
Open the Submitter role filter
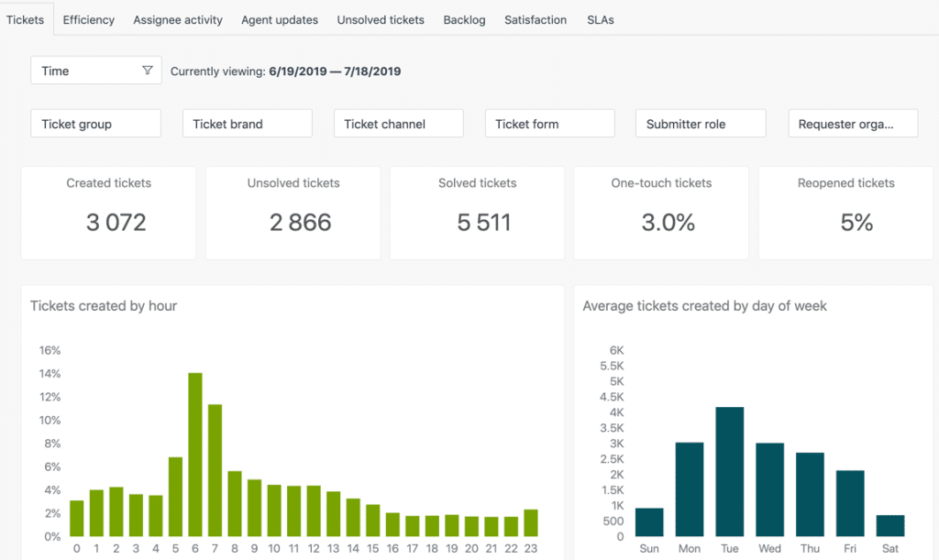tap(701, 123)
